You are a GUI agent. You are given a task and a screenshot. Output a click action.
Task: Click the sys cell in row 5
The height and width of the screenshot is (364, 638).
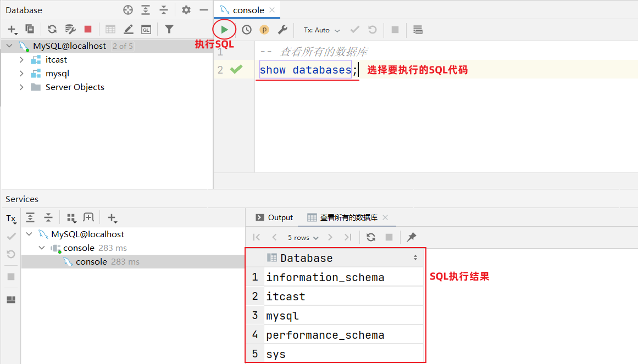343,354
